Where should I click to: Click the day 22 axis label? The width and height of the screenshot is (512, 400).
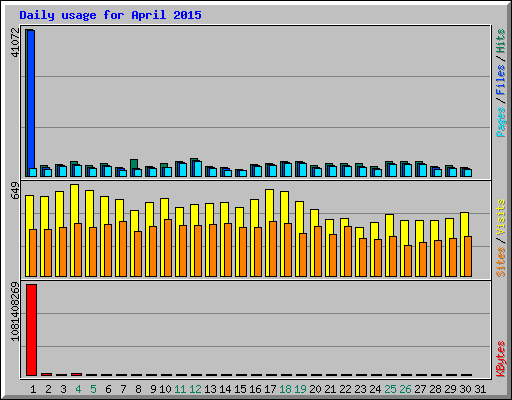tap(345, 389)
